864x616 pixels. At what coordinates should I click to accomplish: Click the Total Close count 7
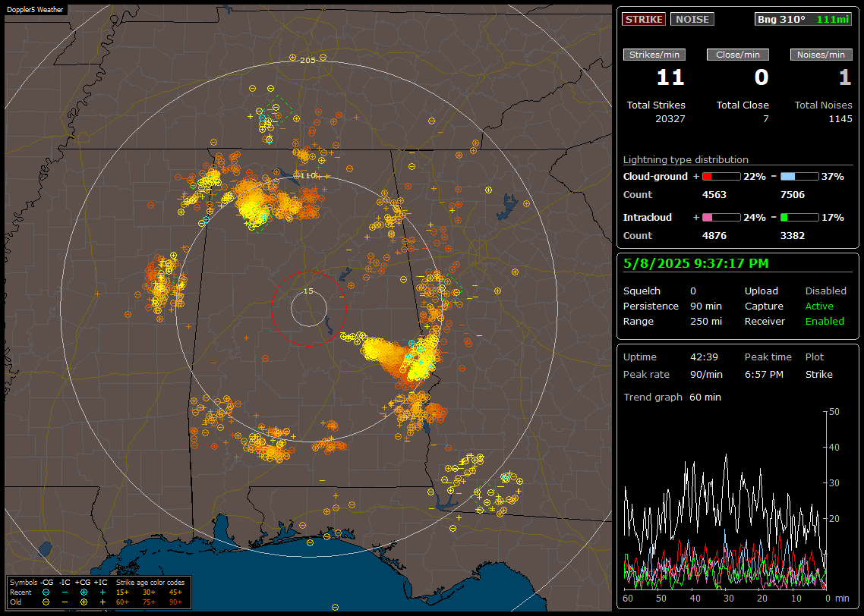point(765,119)
